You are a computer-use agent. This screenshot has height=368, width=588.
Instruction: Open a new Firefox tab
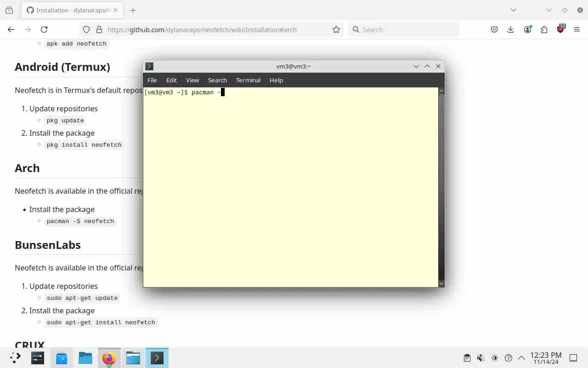pos(133,10)
